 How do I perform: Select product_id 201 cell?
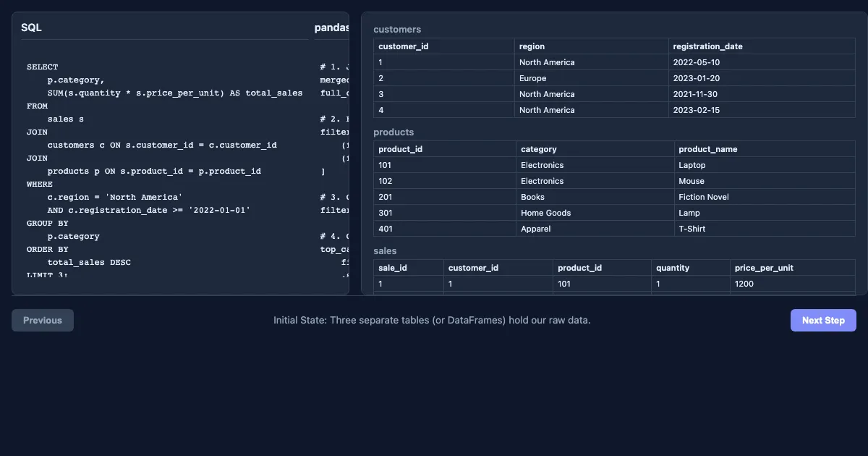445,197
